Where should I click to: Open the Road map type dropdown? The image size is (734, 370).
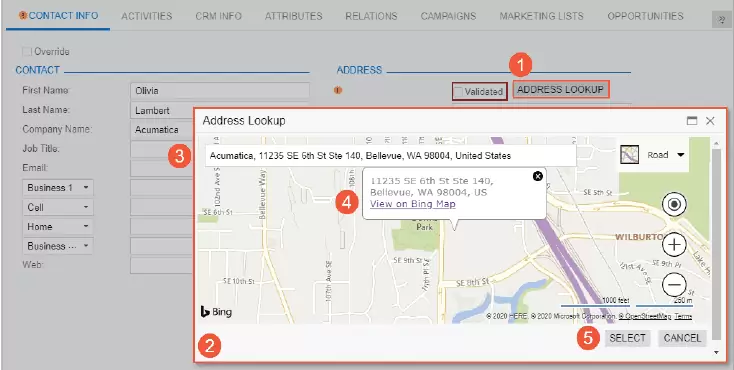coord(681,155)
